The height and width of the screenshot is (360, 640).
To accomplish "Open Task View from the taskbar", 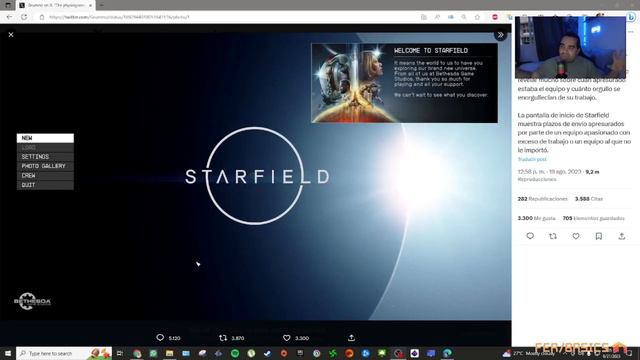I will click(120, 353).
